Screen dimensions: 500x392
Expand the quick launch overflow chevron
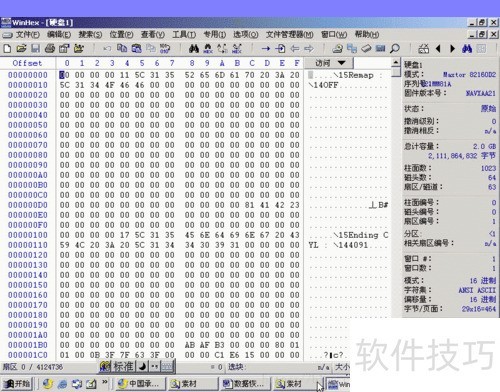(105, 382)
